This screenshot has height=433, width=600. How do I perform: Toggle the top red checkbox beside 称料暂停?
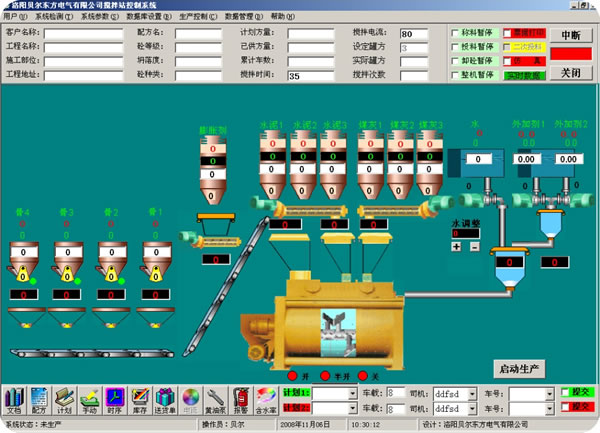click(507, 33)
